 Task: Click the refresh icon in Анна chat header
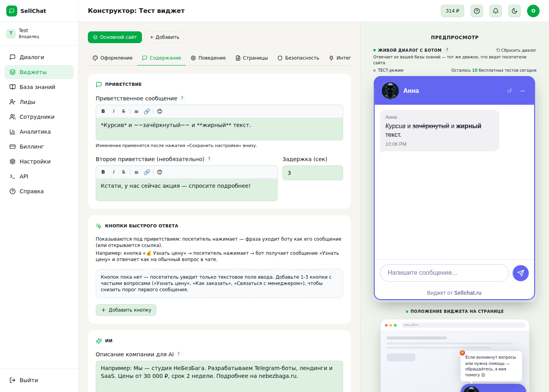(509, 91)
